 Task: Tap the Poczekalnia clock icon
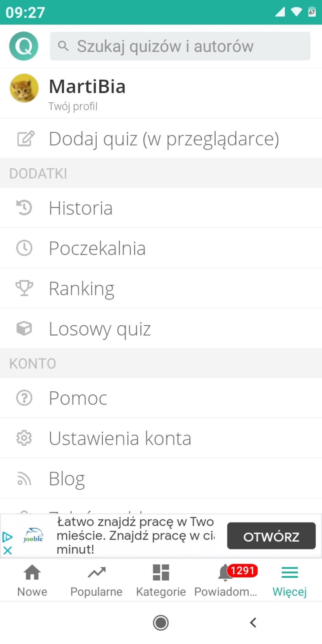coord(24,248)
